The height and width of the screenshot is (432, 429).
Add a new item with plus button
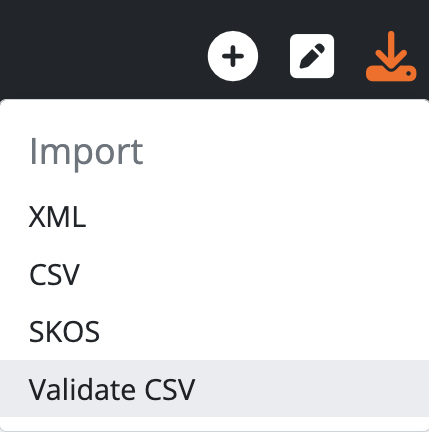pos(233,56)
